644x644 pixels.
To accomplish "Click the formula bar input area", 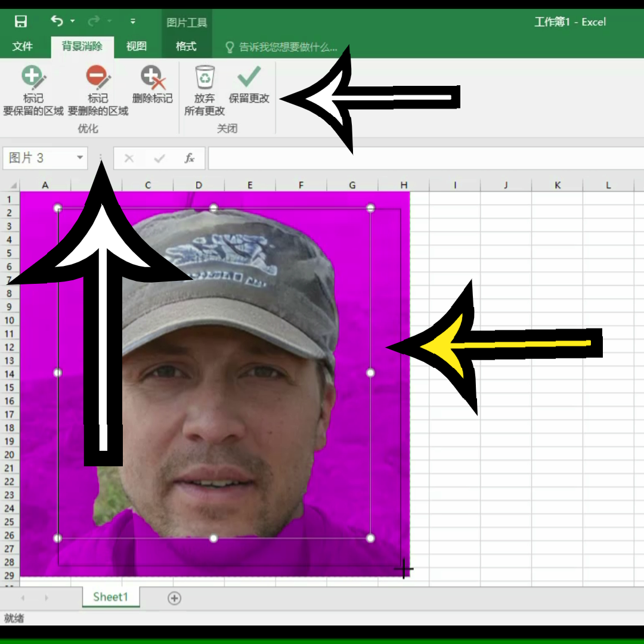I will pyautogui.click(x=426, y=158).
